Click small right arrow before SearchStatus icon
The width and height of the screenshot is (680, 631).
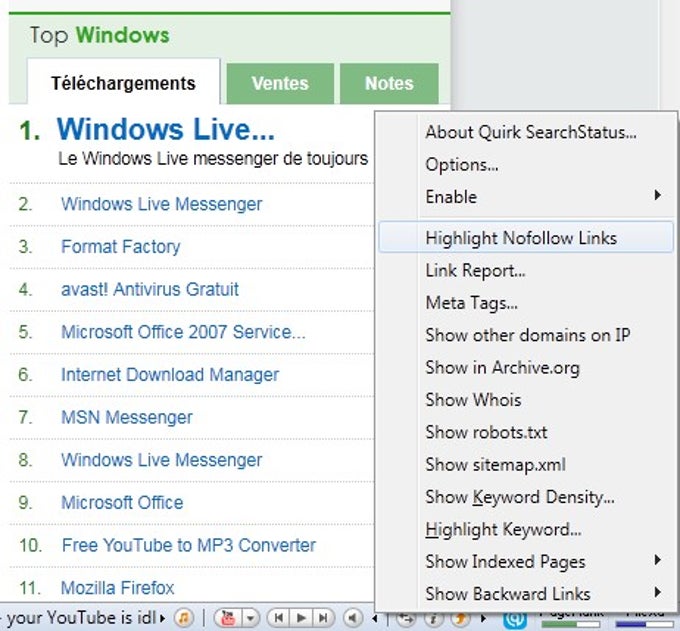tap(483, 618)
